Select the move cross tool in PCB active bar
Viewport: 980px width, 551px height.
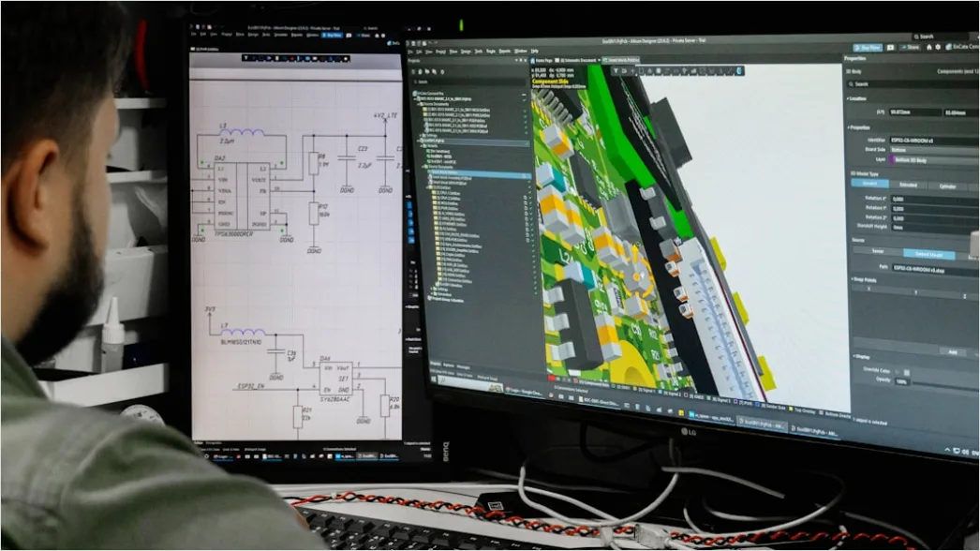[632, 70]
